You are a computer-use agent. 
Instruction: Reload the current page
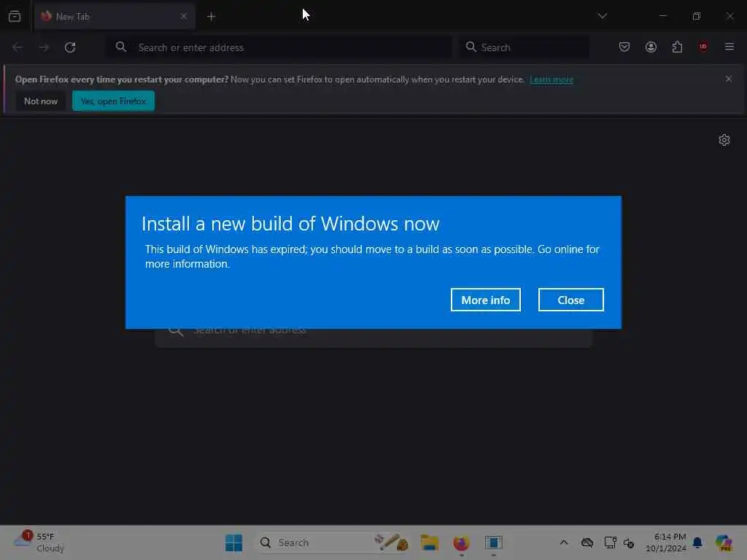[70, 47]
